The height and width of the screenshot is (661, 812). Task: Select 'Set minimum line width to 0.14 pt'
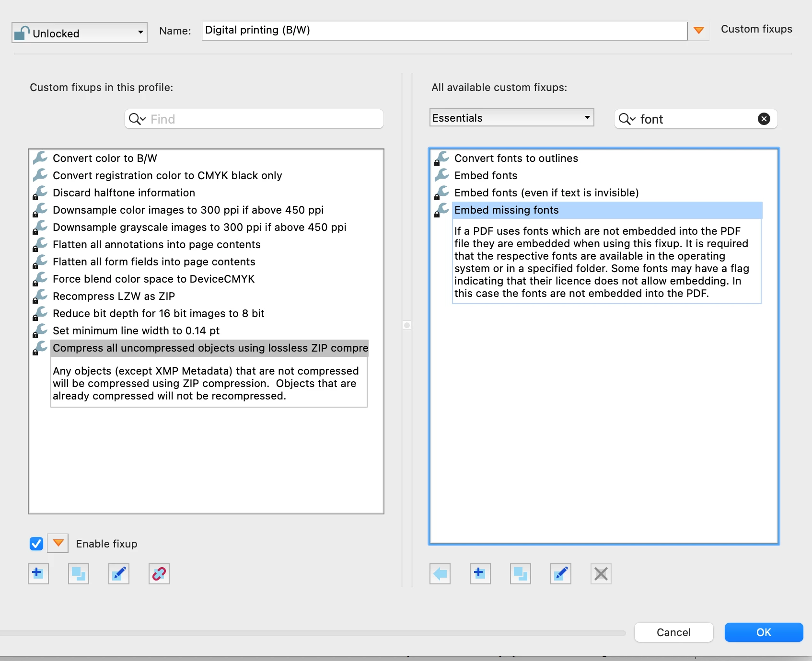(x=136, y=330)
